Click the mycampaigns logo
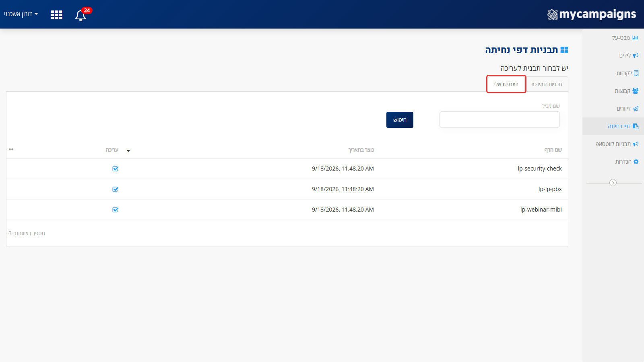This screenshot has width=644, height=362. (x=592, y=14)
